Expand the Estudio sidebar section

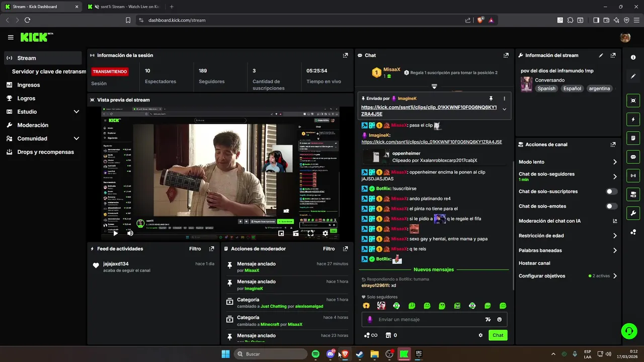point(76,112)
